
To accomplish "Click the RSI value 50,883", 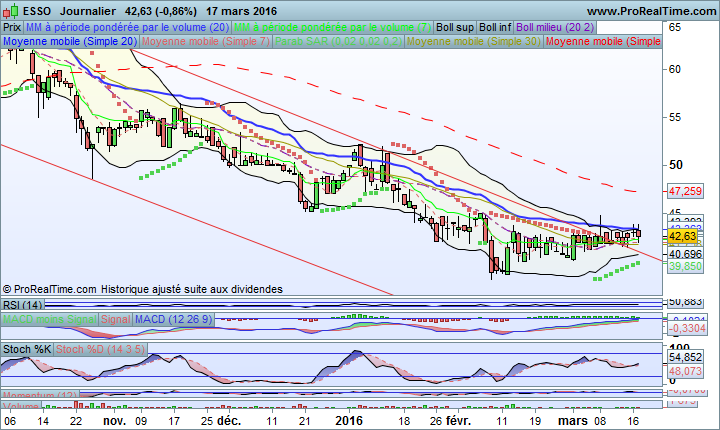I will 685,302.
